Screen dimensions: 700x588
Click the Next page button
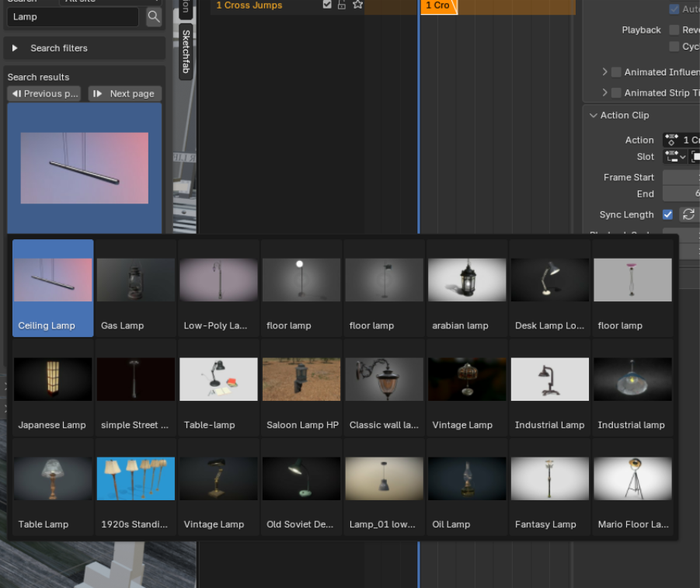(x=124, y=93)
